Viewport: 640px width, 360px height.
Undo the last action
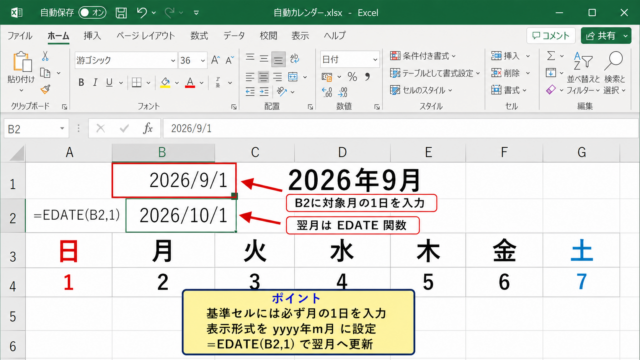[142, 13]
